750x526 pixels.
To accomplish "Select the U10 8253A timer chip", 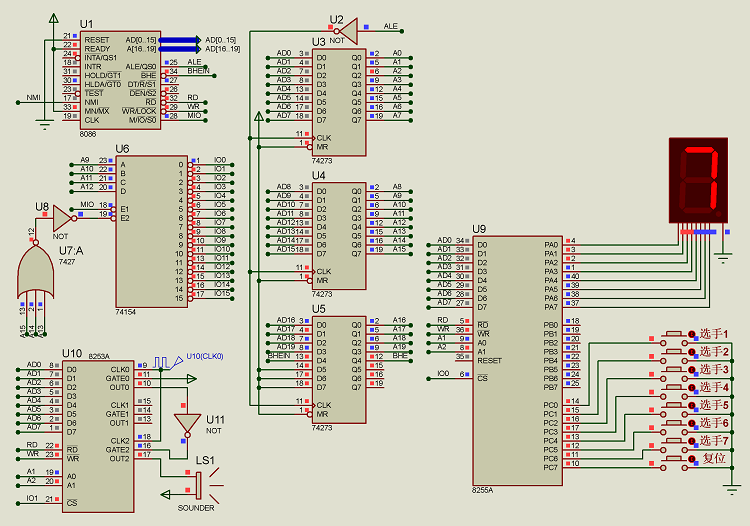I will coord(98,436).
